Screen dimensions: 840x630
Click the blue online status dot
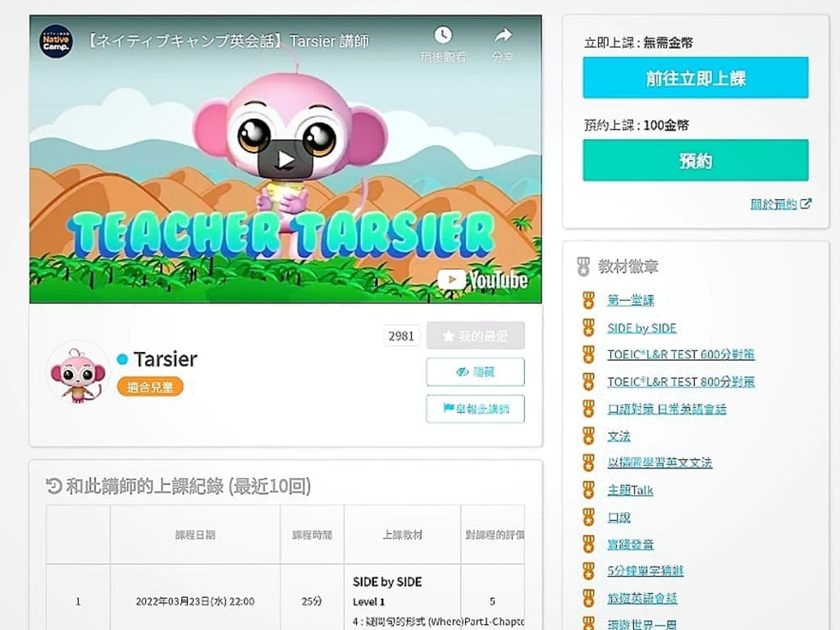(x=122, y=359)
